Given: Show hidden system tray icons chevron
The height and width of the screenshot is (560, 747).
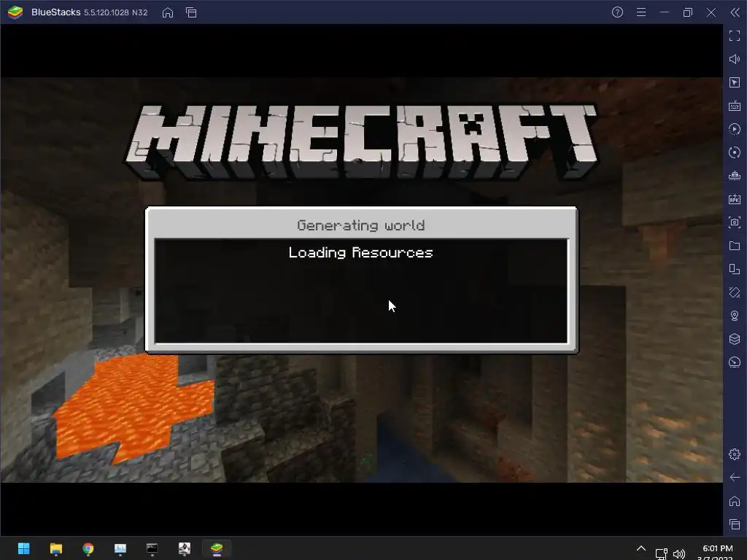Looking at the screenshot, I should pyautogui.click(x=641, y=548).
